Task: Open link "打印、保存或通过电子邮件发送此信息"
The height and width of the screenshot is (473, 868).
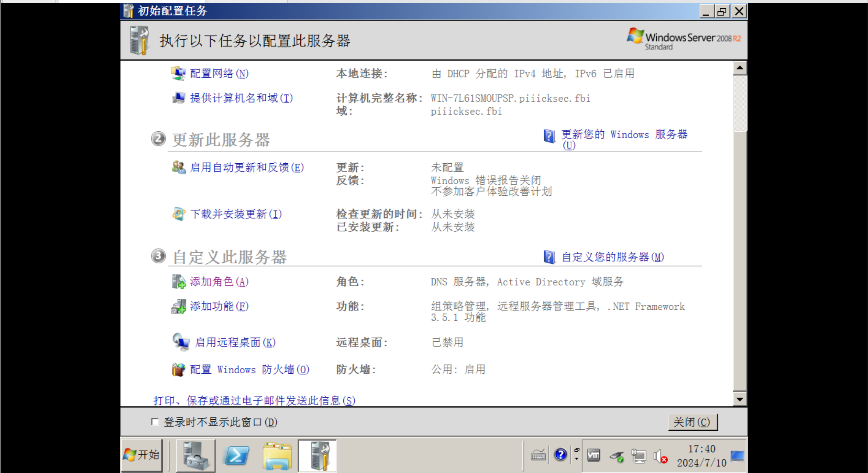Action: point(254,400)
